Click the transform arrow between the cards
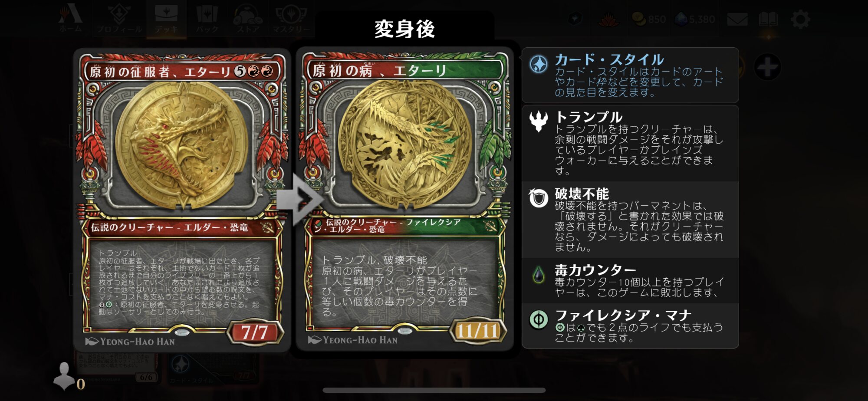Viewport: 868px width, 401px height. click(x=299, y=199)
